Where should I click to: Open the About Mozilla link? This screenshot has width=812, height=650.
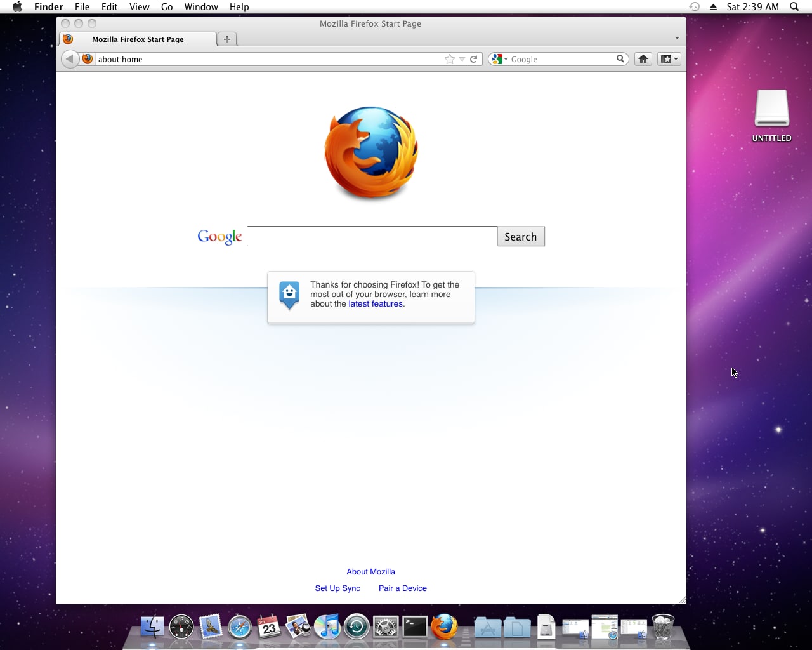pos(371,572)
